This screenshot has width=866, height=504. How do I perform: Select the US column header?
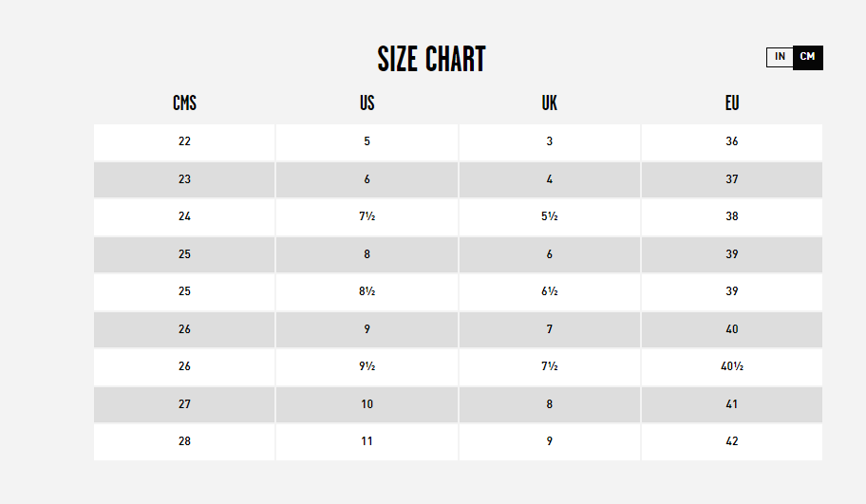[367, 103]
